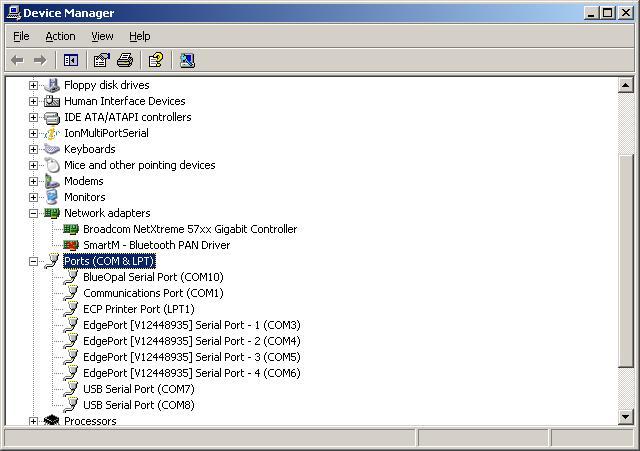The height and width of the screenshot is (451, 640).
Task: Select the Network adapters label
Action: tap(107, 213)
